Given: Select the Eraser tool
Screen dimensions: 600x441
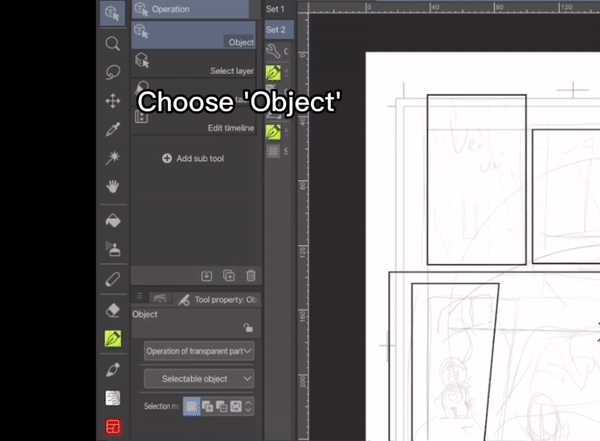Looking at the screenshot, I should (112, 310).
